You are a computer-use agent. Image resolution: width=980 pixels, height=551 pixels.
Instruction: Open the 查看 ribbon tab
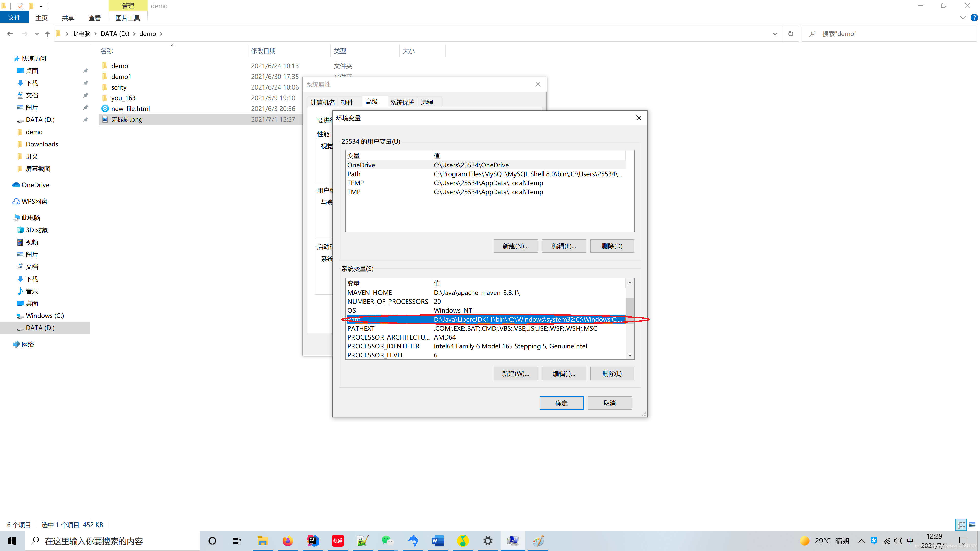94,18
